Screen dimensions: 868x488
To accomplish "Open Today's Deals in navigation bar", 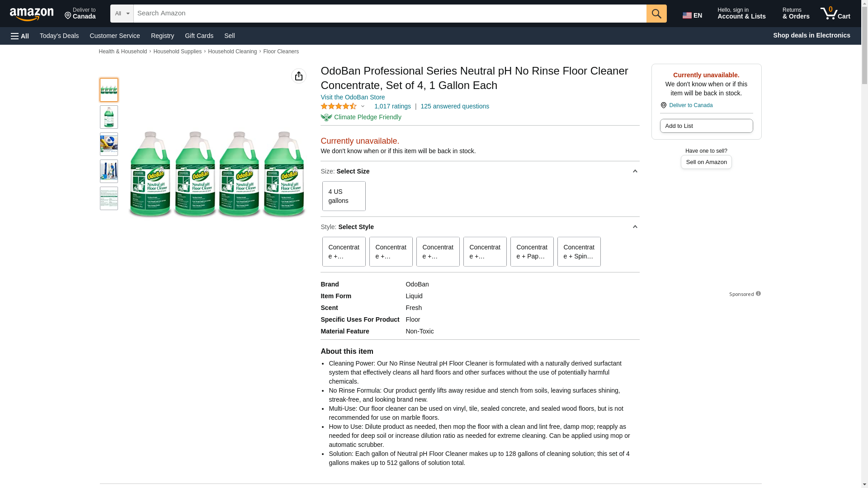I will tap(59, 36).
